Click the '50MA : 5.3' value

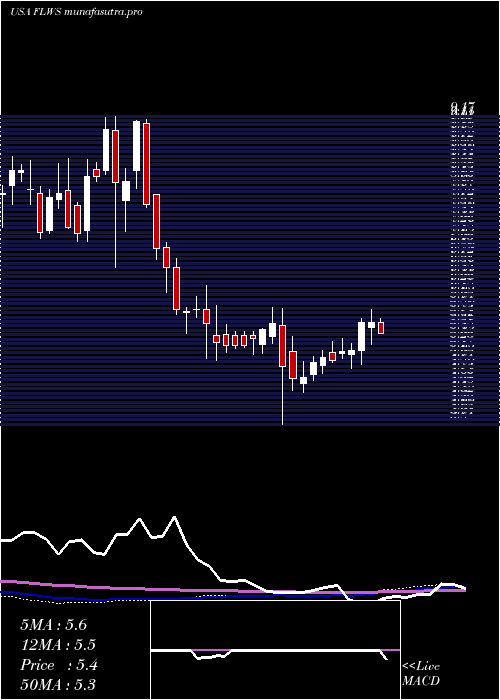(x=58, y=685)
